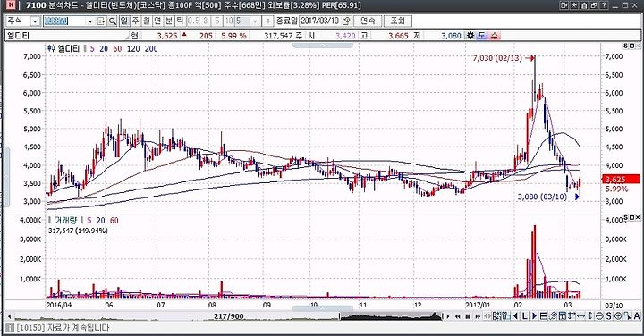Image resolution: width=644 pixels, height=336 pixels.
Task: Click moving average 120 legend label
Action: pyautogui.click(x=133, y=49)
